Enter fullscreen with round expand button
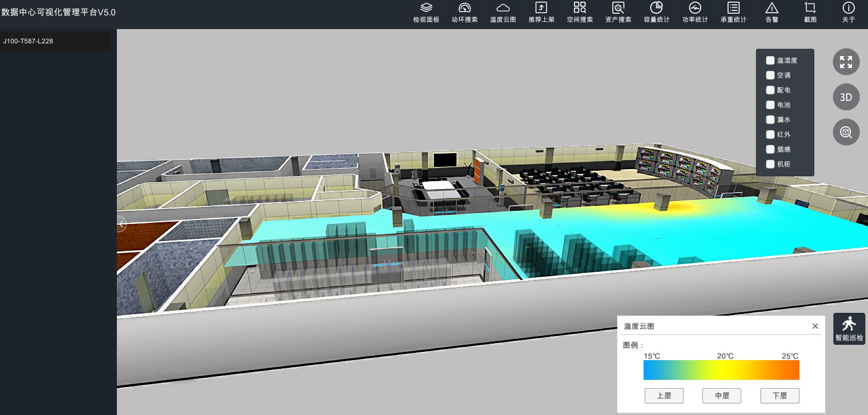The width and height of the screenshot is (868, 415). [846, 62]
